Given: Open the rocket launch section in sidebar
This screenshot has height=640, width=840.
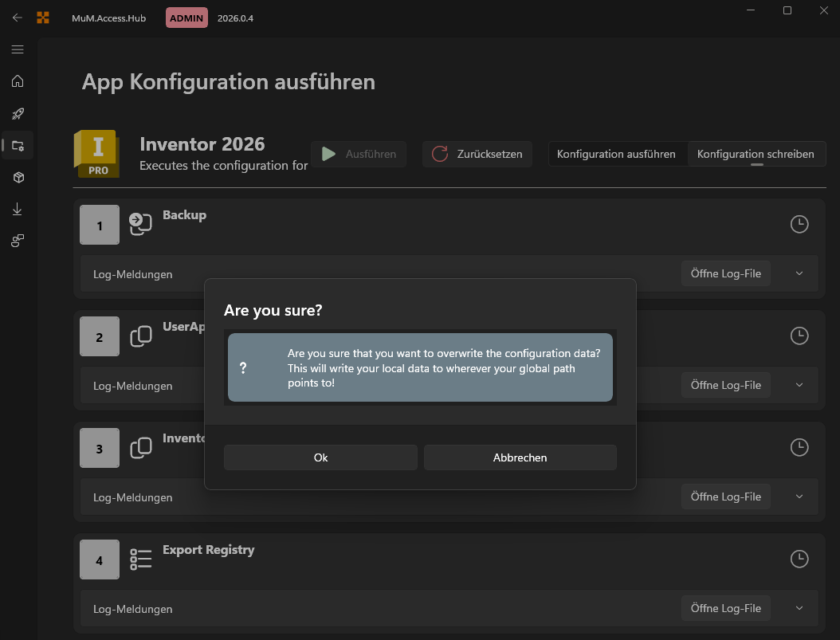Looking at the screenshot, I should click(x=17, y=113).
